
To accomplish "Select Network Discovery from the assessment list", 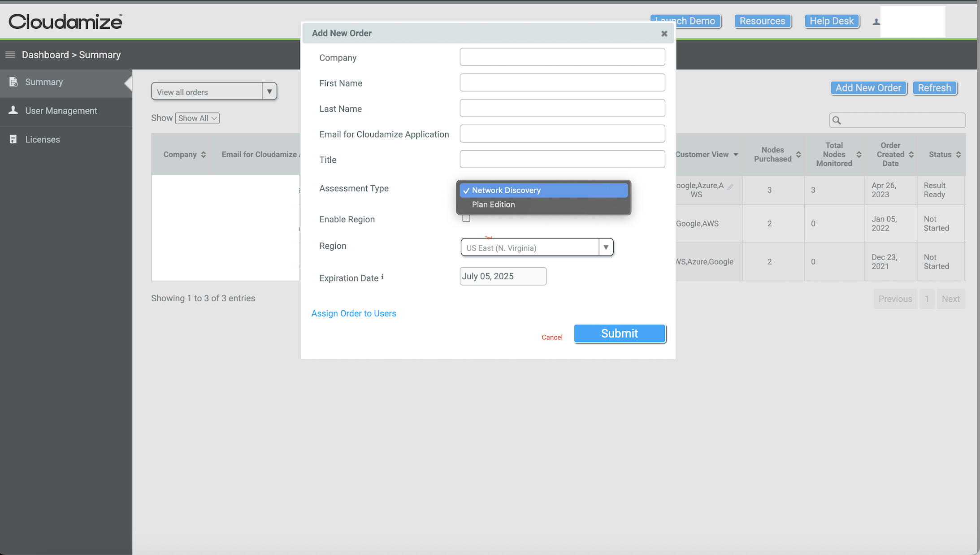I will click(x=507, y=190).
